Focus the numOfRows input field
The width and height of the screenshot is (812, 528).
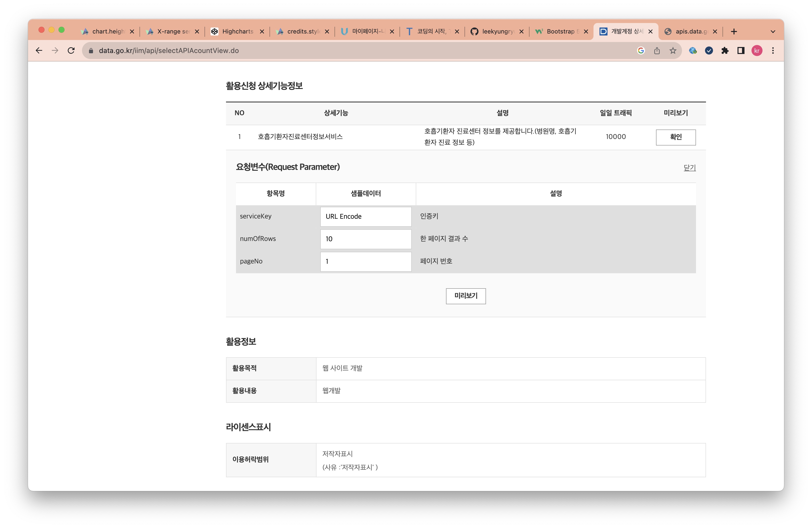click(366, 239)
